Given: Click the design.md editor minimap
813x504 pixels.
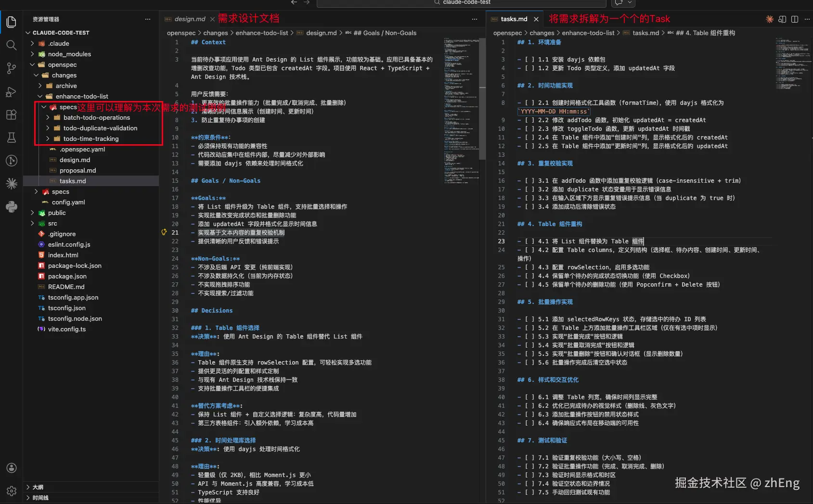Looking at the screenshot, I should (x=461, y=111).
